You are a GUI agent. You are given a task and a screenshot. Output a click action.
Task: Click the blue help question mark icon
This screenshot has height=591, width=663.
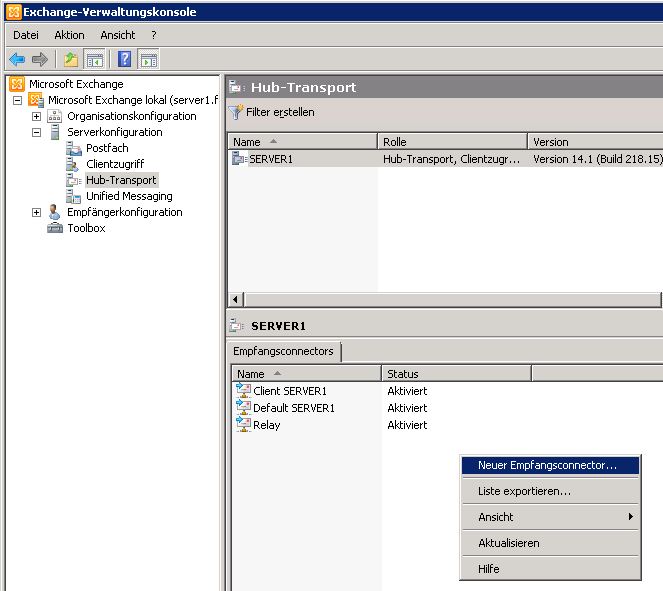pos(124,59)
